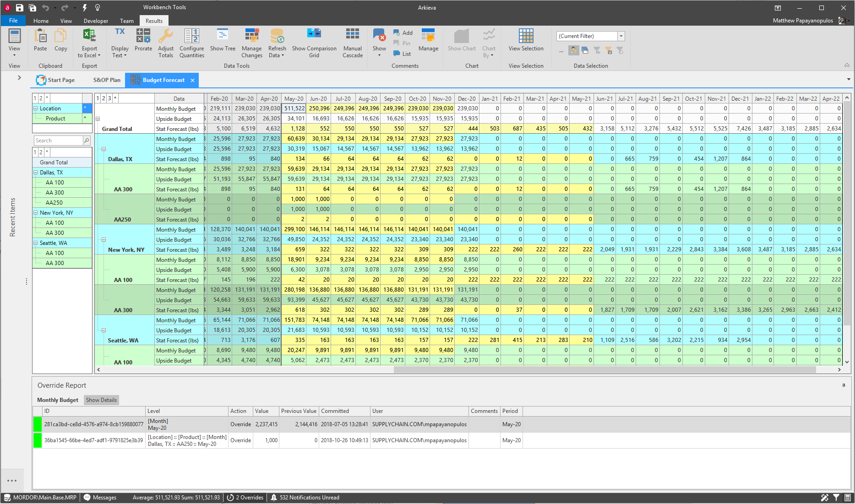Viewport: 855px width, 504px height.
Task: Open Adjust Totals tool
Action: coord(166,43)
